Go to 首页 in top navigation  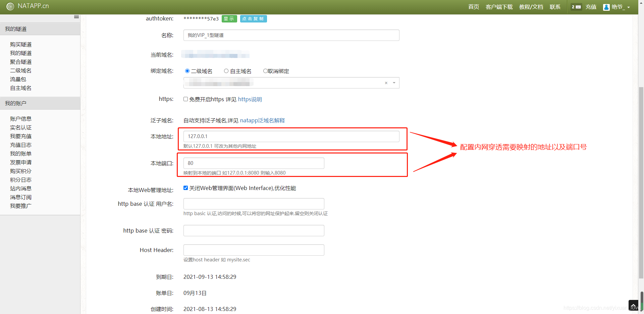474,7
